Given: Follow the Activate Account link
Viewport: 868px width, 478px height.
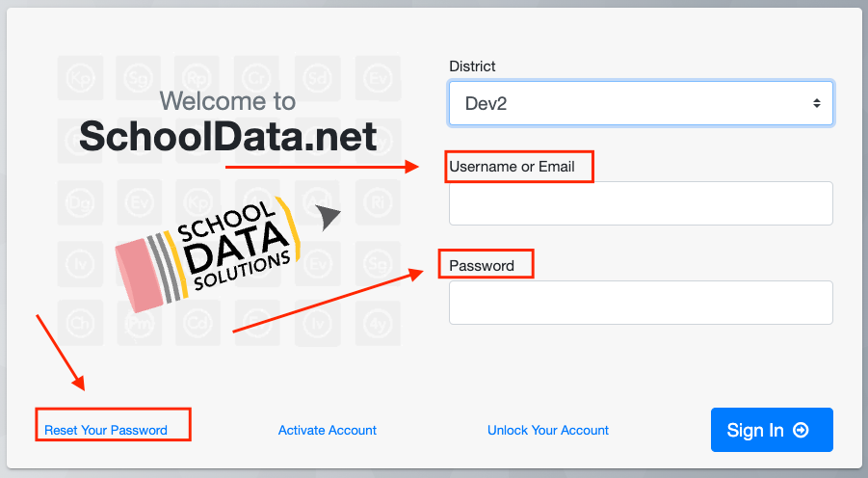Looking at the screenshot, I should point(328,430).
